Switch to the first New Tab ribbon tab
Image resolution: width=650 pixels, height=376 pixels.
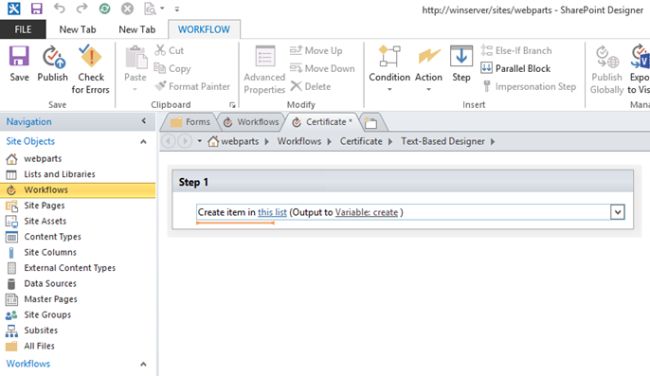point(78,29)
